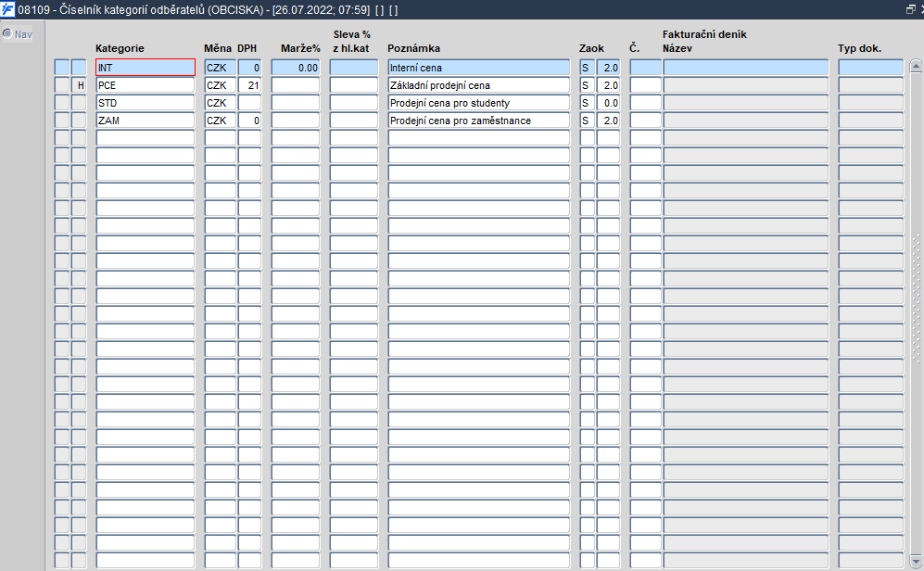Image resolution: width=924 pixels, height=571 pixels.
Task: Click scrollbar up arrow at top right
Action: (915, 67)
